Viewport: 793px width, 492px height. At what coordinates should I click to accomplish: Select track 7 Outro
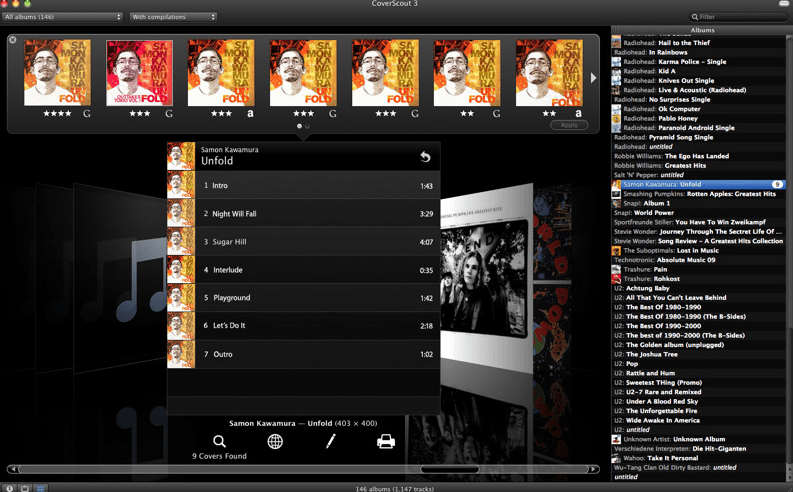(303, 354)
